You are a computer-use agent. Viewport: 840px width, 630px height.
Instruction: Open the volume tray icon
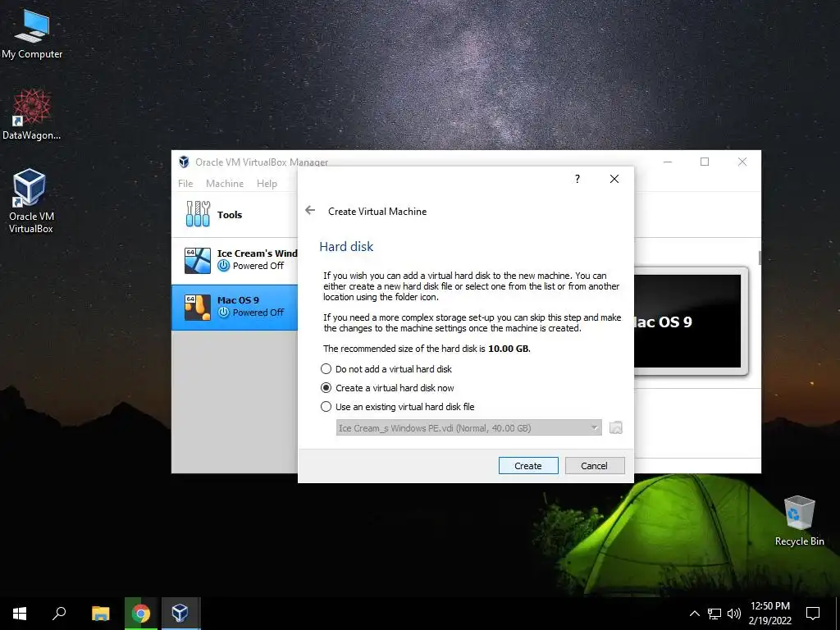pos(734,614)
